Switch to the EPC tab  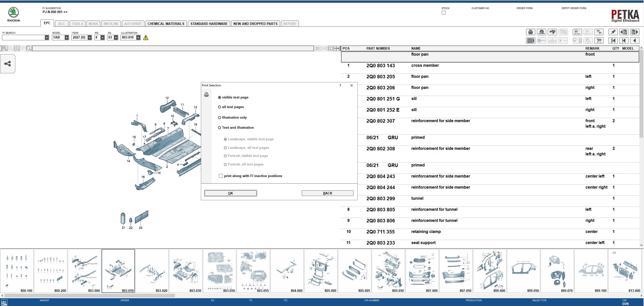tap(47, 23)
